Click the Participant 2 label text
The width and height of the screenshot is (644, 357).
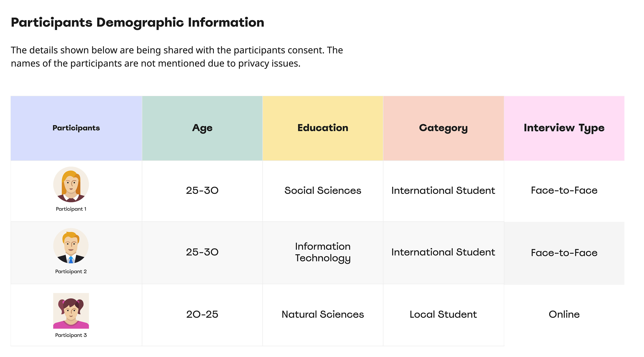[x=71, y=272]
